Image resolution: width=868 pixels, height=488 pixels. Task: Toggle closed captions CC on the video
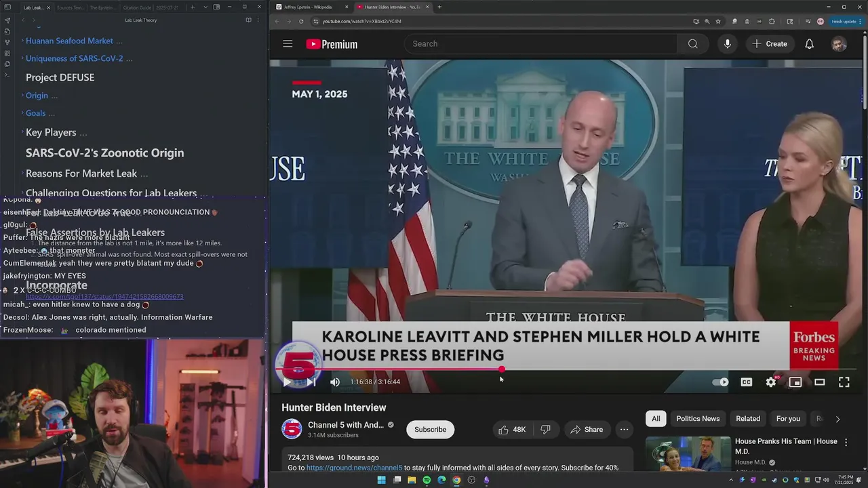tap(747, 382)
